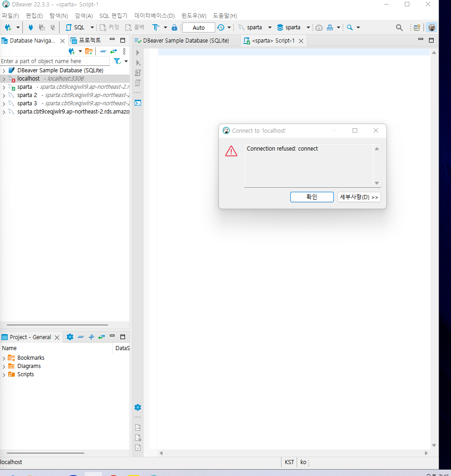The image size is (451, 476).
Task: Open the SQL button dropdown arrow
Action: click(92, 27)
